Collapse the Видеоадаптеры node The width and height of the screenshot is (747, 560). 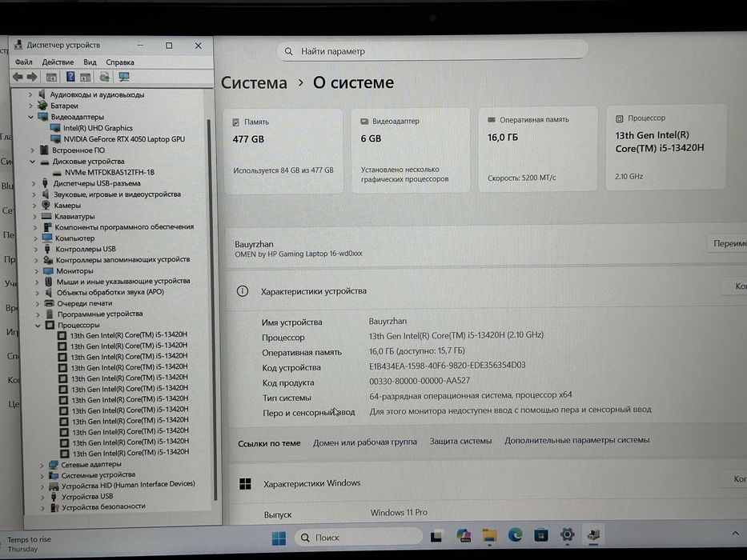pyautogui.click(x=31, y=117)
